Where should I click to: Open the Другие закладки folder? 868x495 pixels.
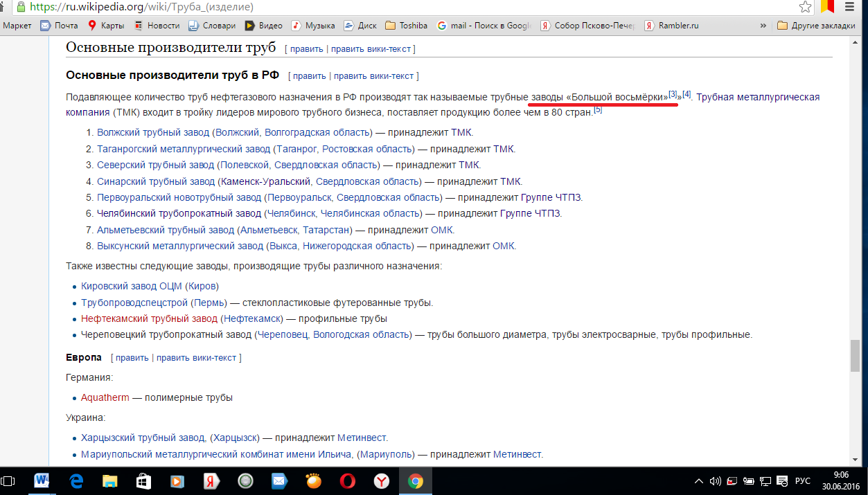817,26
